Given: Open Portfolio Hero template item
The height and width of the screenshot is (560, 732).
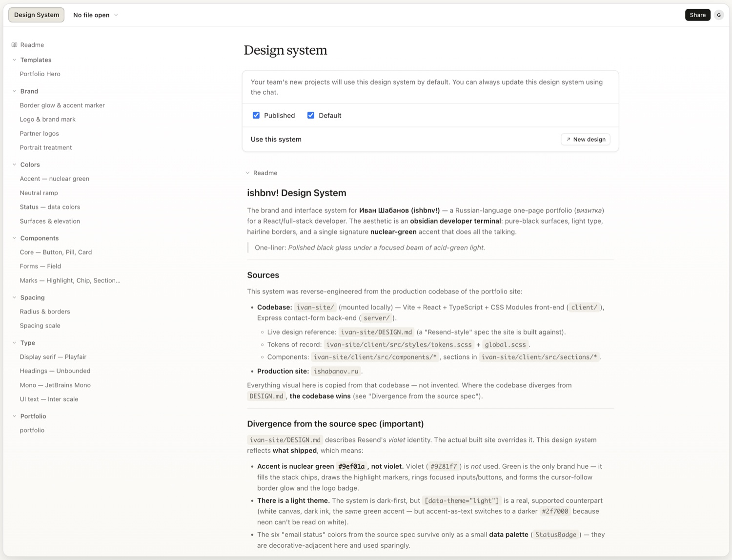Looking at the screenshot, I should pyautogui.click(x=40, y=74).
